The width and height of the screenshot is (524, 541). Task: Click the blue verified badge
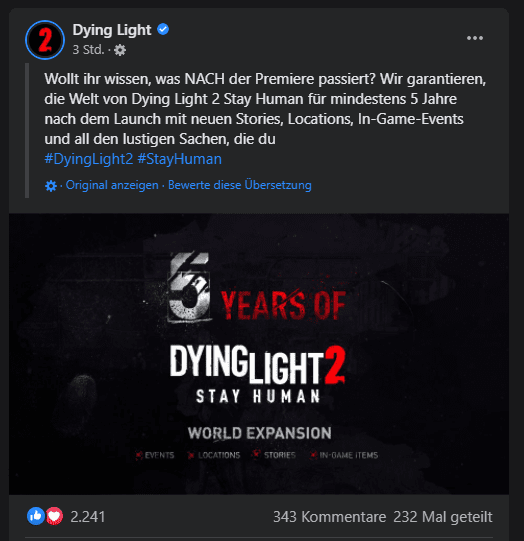pos(163,30)
